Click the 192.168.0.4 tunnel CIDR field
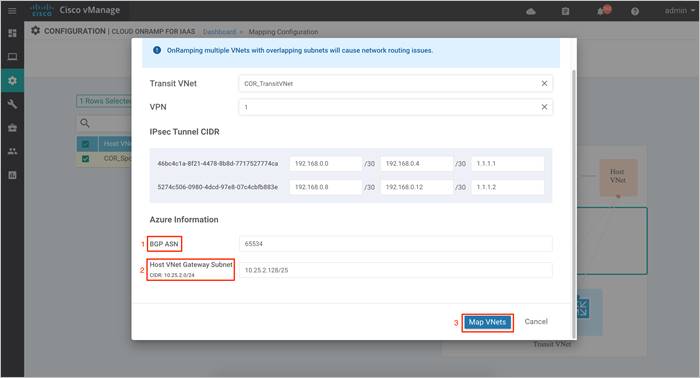700x378 pixels. click(x=417, y=164)
